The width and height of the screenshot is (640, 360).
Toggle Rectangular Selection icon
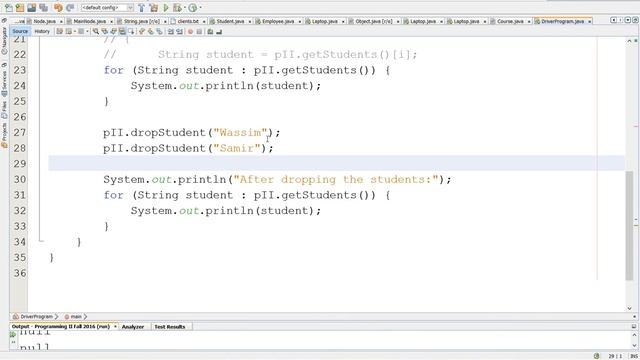point(131,31)
